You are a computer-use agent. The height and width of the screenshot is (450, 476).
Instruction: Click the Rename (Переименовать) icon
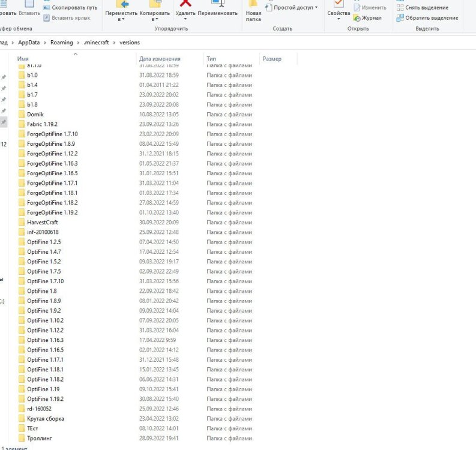[x=218, y=4]
